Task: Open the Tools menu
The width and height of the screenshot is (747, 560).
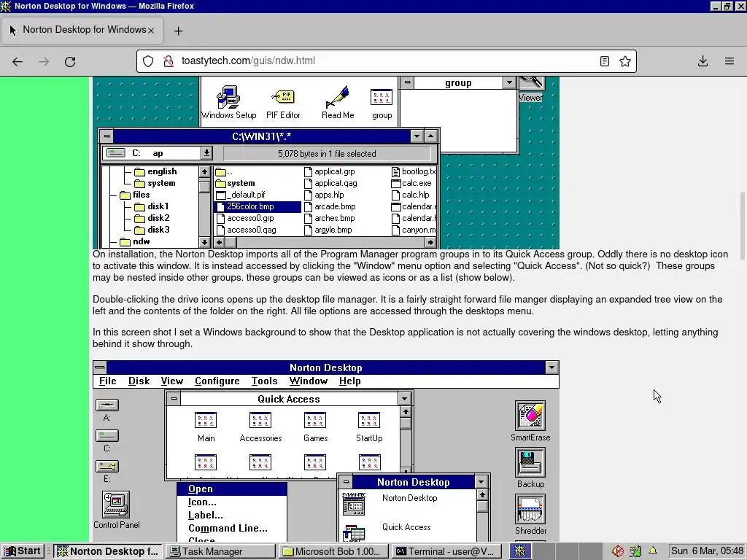Action: (264, 381)
